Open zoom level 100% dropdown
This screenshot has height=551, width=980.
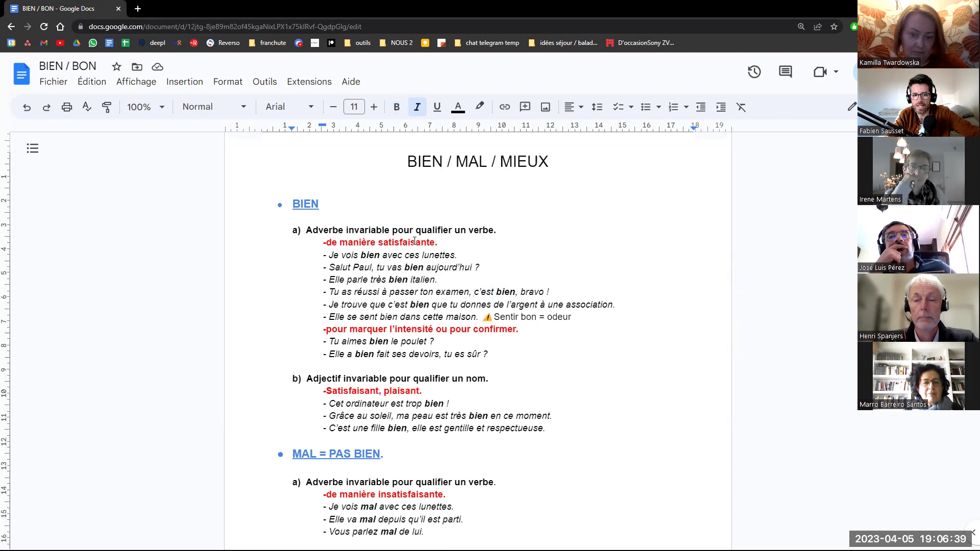(x=145, y=107)
